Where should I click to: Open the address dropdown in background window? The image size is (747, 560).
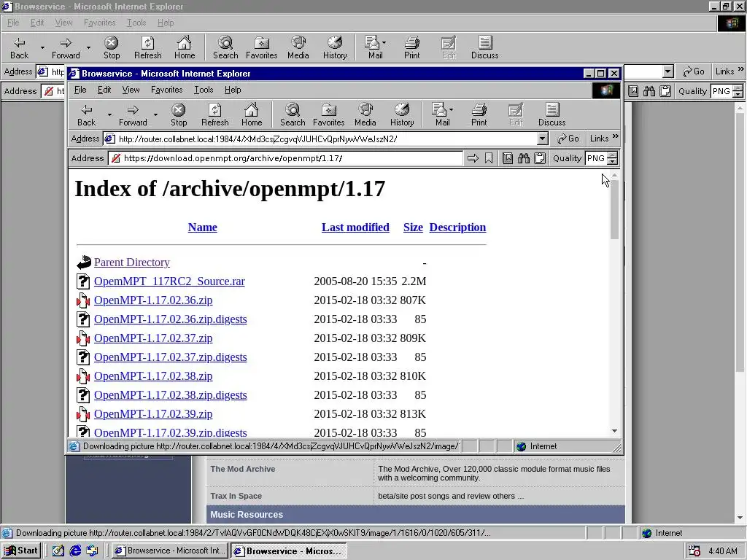click(668, 72)
